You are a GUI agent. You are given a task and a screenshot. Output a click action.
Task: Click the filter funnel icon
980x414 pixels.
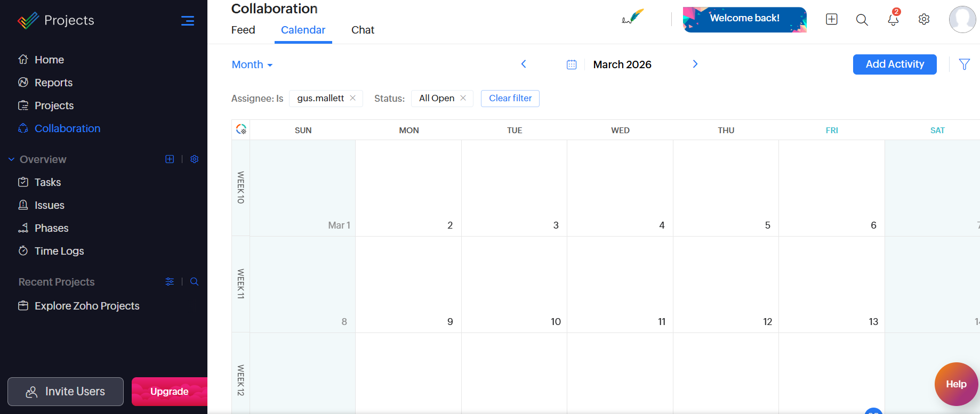(x=965, y=64)
